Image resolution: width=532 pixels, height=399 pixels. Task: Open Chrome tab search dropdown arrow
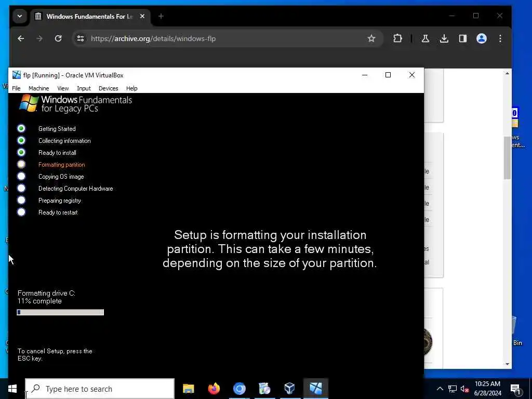20,16
